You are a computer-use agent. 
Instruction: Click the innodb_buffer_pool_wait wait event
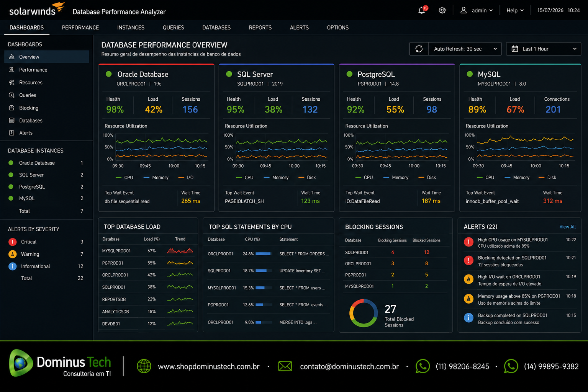point(492,201)
